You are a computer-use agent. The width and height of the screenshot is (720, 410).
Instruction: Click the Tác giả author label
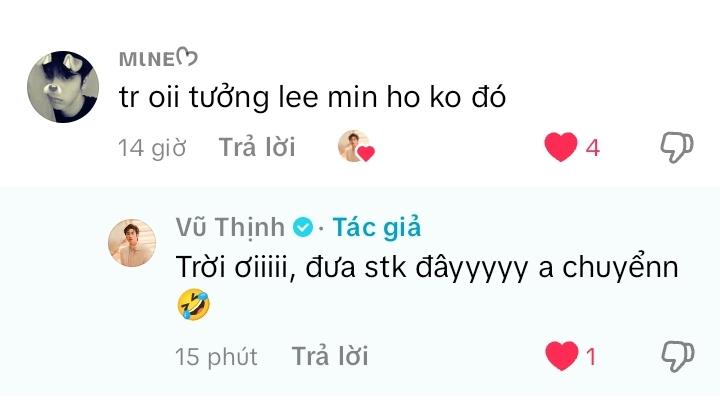(377, 227)
